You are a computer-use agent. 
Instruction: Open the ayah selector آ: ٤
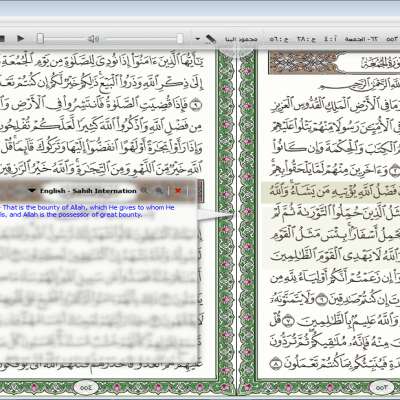[330, 39]
